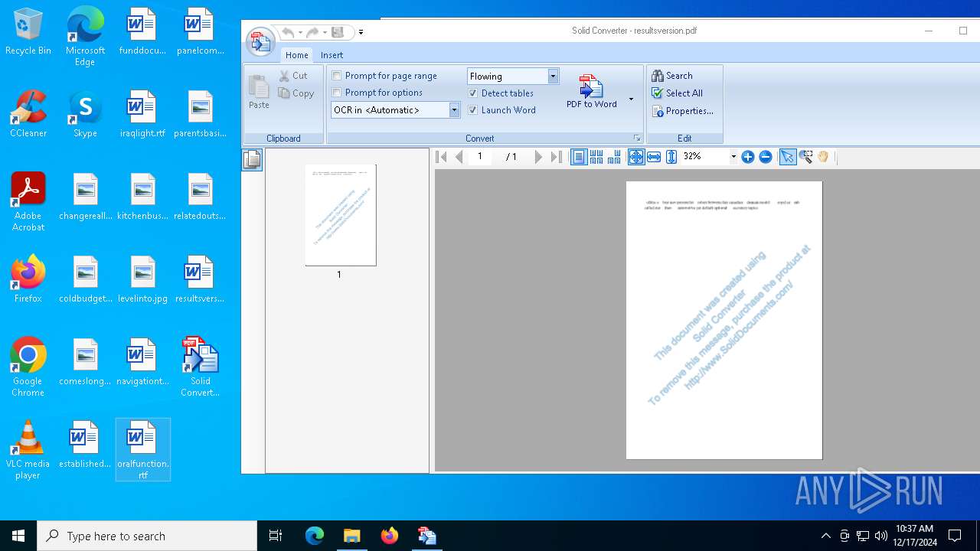Image resolution: width=980 pixels, height=551 pixels.
Task: Open Recycle Bin on desktop
Action: (28, 31)
